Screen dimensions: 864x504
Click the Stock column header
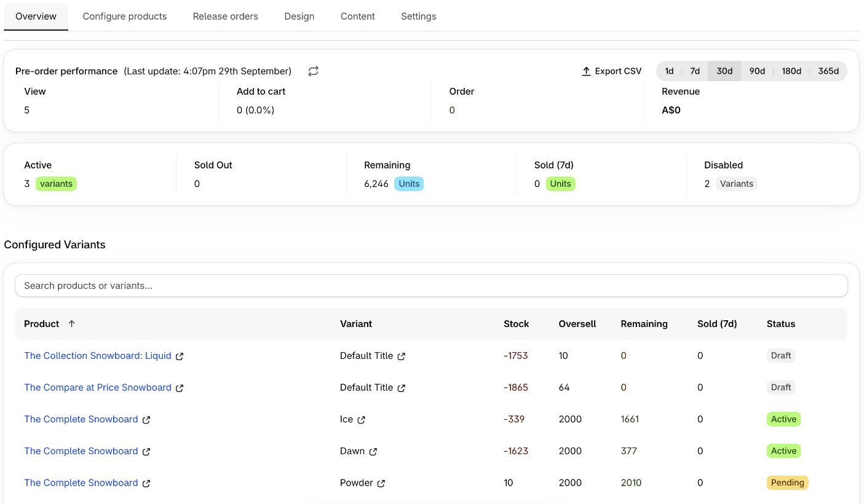pos(517,324)
